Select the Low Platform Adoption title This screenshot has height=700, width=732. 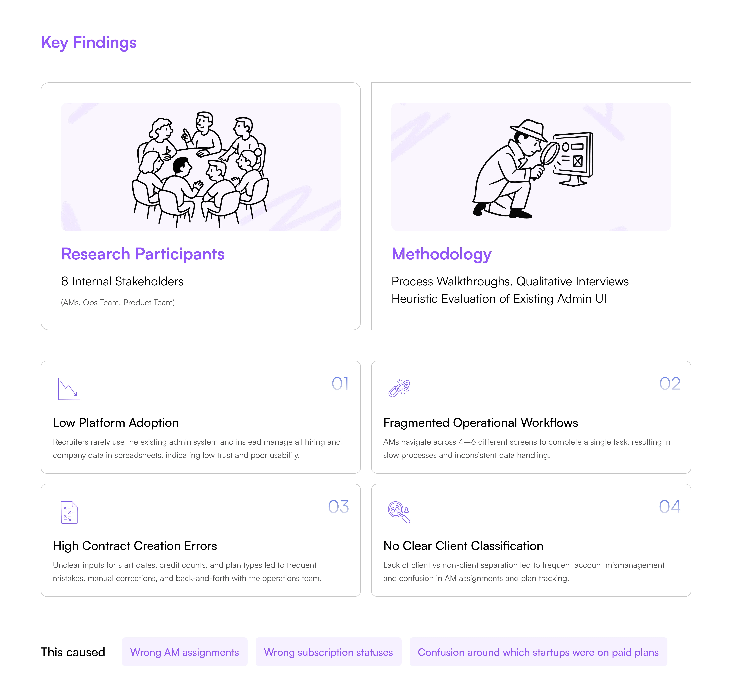116,423
